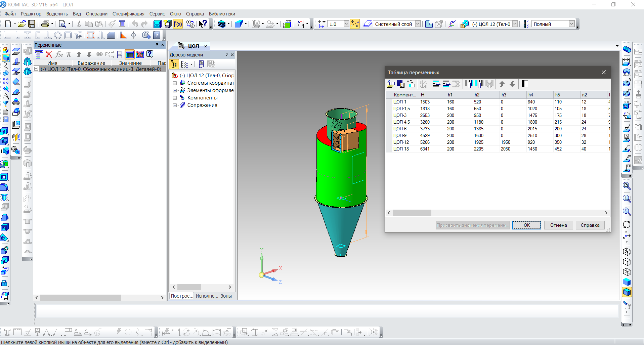This screenshot has height=345, width=644.
Task: Open Системный слой layer dropdown
Action: [418, 24]
